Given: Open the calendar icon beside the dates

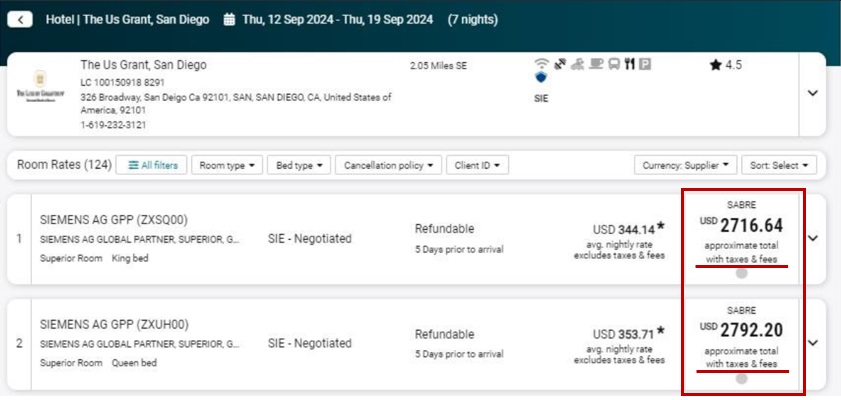Looking at the screenshot, I should [x=229, y=20].
